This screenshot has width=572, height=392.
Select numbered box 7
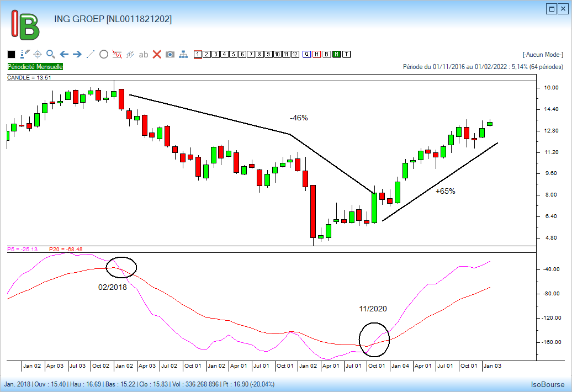click(251, 54)
